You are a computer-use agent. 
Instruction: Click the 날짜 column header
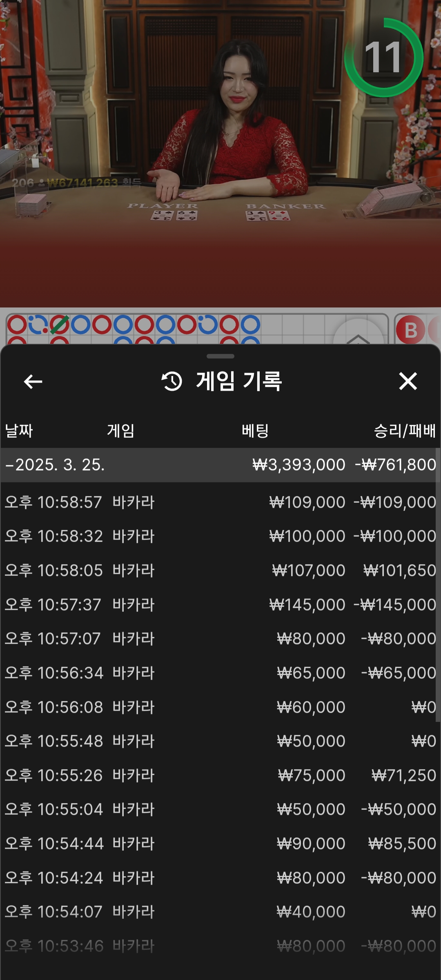coord(19,431)
